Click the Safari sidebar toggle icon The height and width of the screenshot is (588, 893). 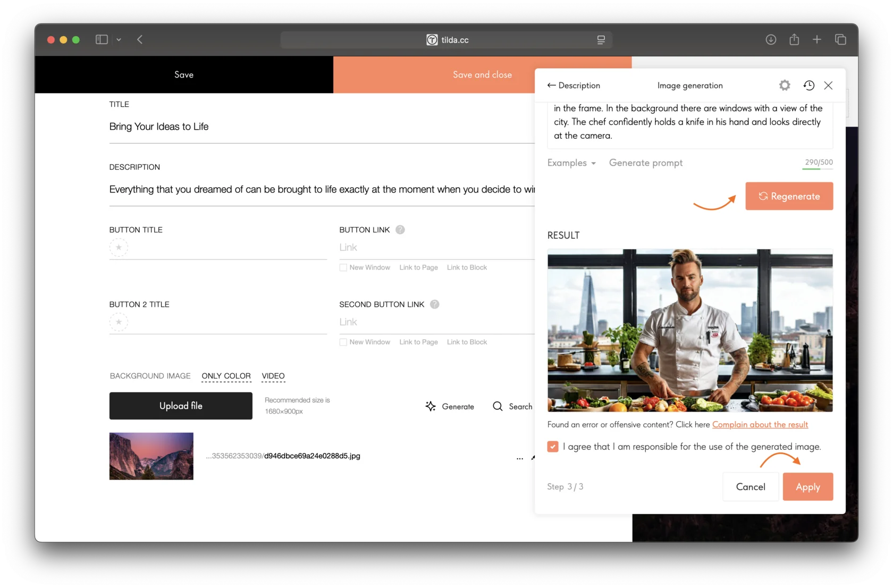click(102, 39)
